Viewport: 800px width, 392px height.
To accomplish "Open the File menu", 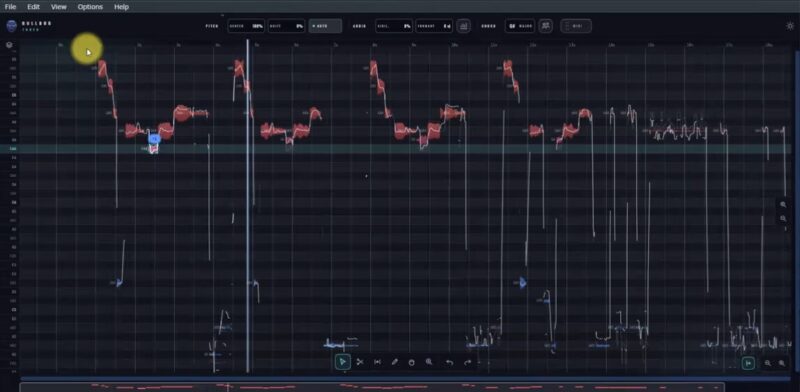I will [x=10, y=7].
